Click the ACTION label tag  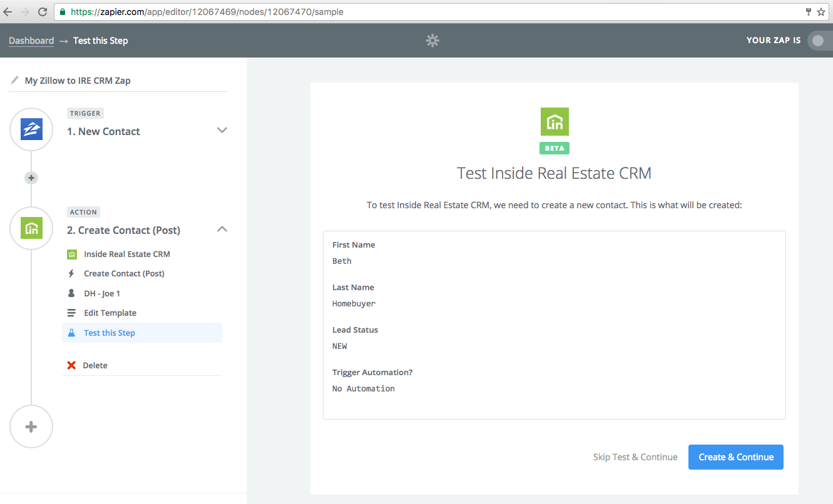(x=84, y=212)
